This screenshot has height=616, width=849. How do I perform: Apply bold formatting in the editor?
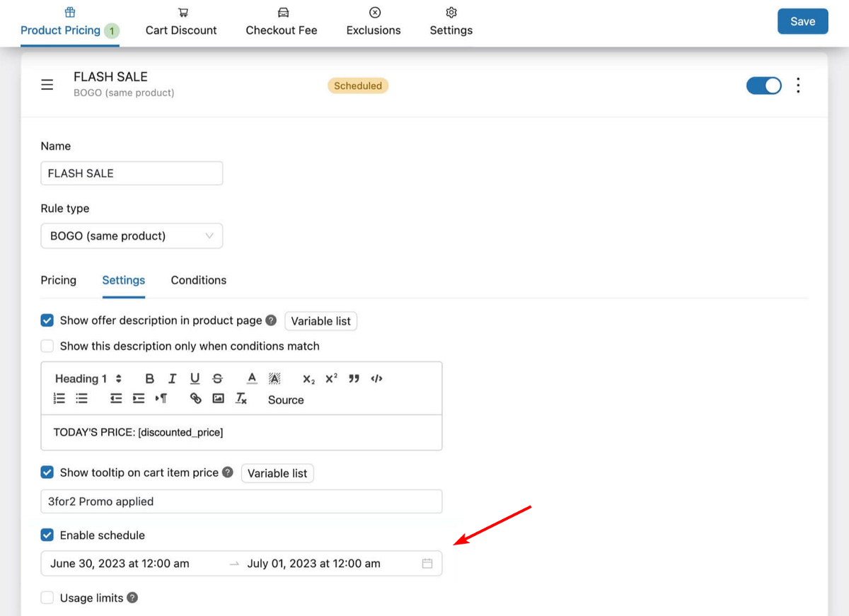click(149, 378)
